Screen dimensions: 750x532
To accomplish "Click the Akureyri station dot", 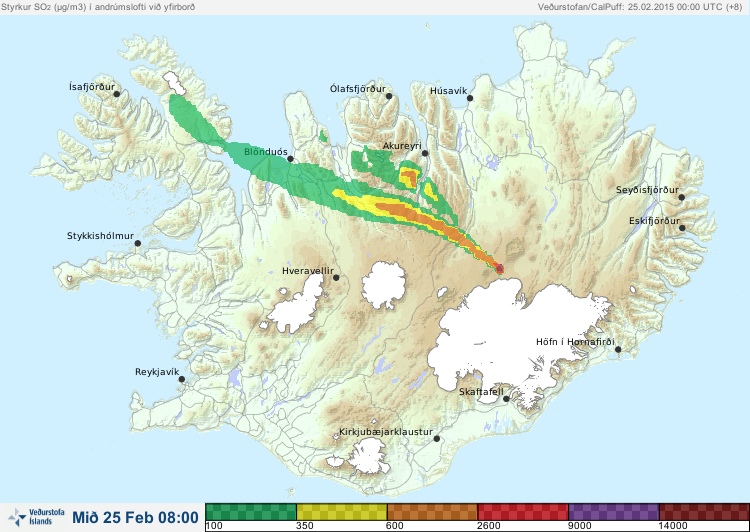I will click(425, 153).
